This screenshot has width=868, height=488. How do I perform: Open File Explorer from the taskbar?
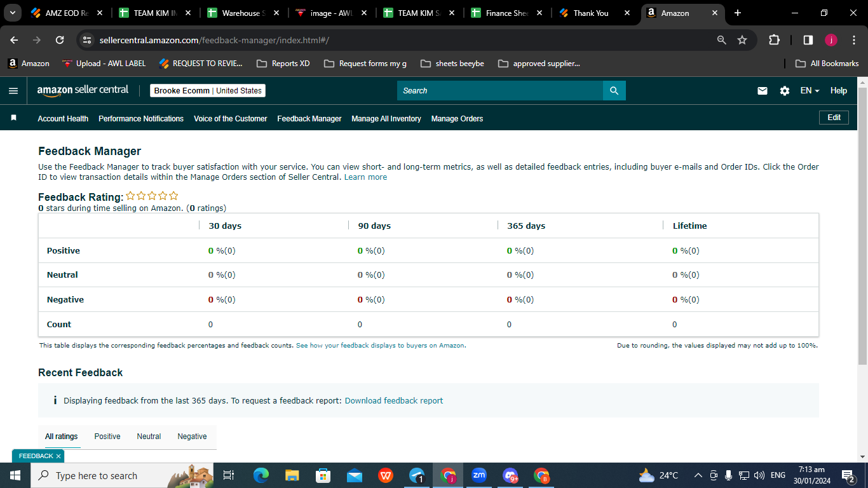click(x=292, y=475)
